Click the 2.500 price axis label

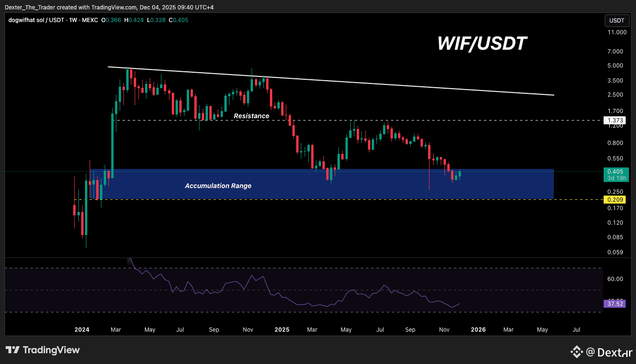point(615,95)
